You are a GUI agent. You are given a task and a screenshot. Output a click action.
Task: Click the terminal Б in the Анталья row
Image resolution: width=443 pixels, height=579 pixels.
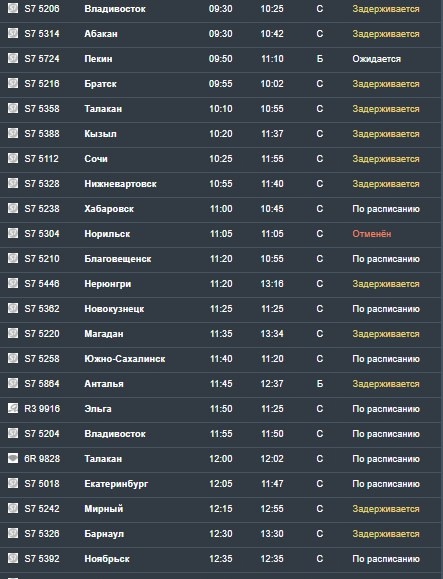[x=320, y=384]
